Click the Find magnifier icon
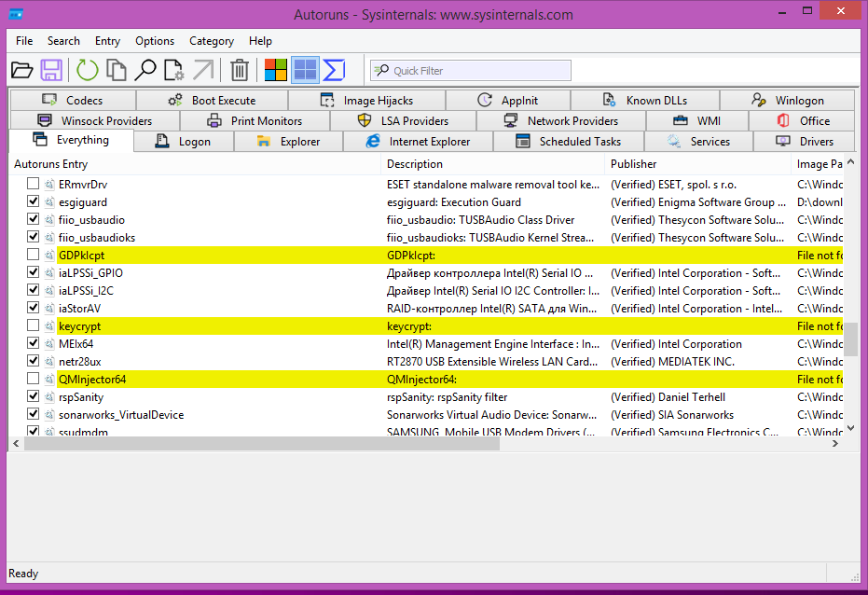The width and height of the screenshot is (868, 595). pyautogui.click(x=145, y=70)
